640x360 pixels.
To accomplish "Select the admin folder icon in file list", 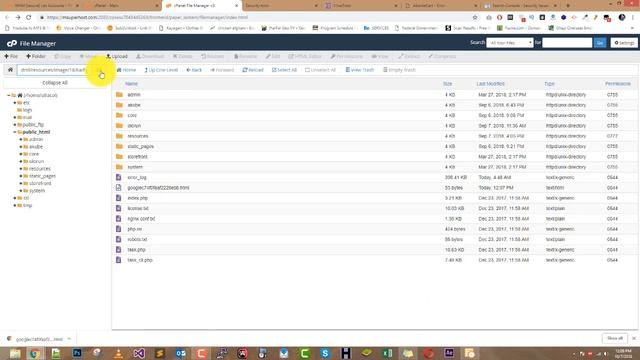I will click(119, 95).
